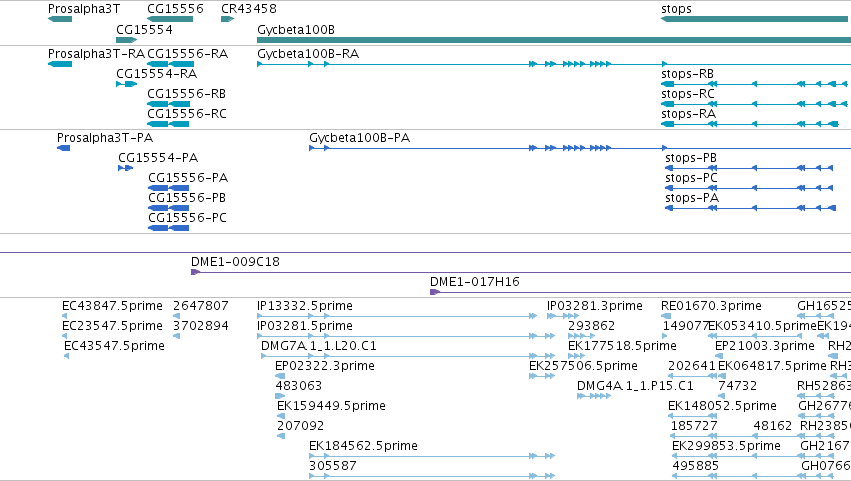Click the DMG4A.1_1.P15.C1 feature glyph
851x481 pixels.
click(594, 396)
